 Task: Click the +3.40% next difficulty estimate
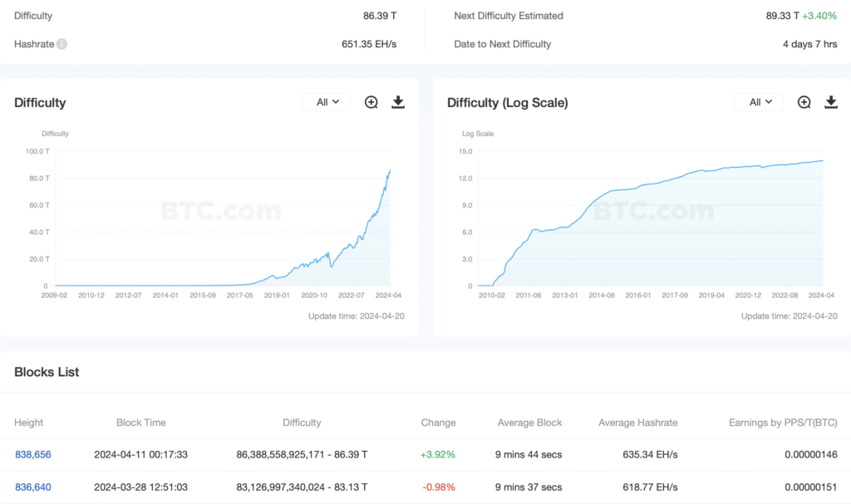(819, 16)
